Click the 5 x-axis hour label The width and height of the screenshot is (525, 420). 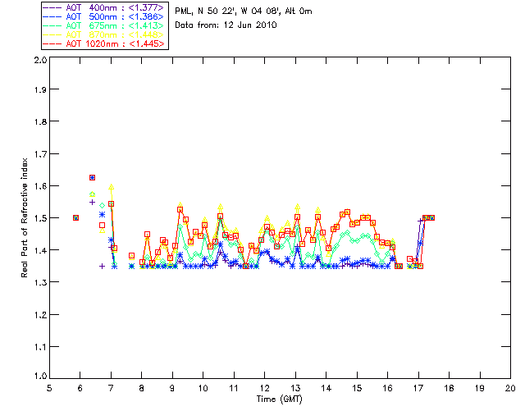[x=49, y=388]
